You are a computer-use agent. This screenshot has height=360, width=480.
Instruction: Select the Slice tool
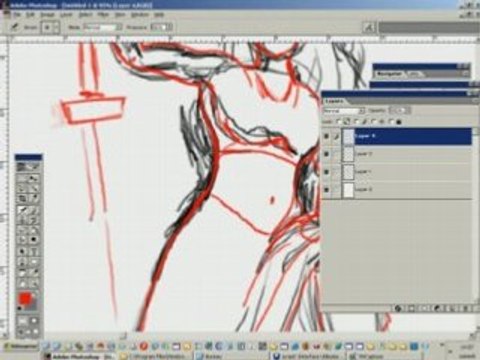click(33, 199)
